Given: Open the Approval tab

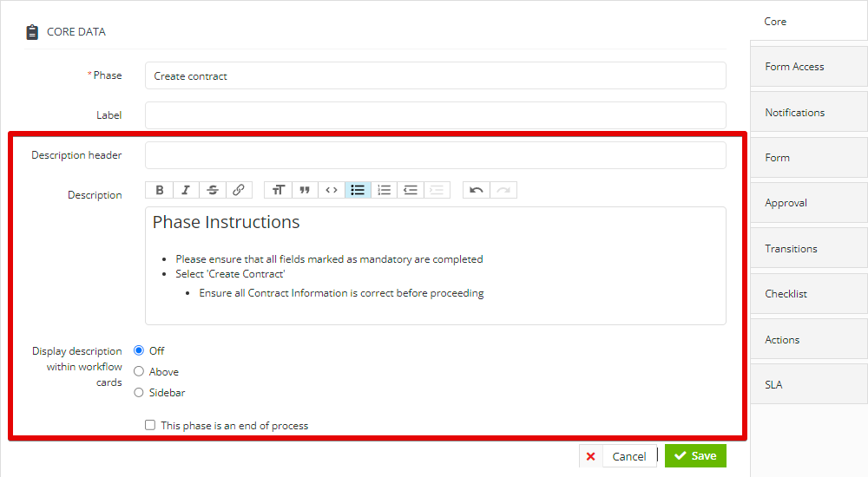Looking at the screenshot, I should (x=809, y=203).
